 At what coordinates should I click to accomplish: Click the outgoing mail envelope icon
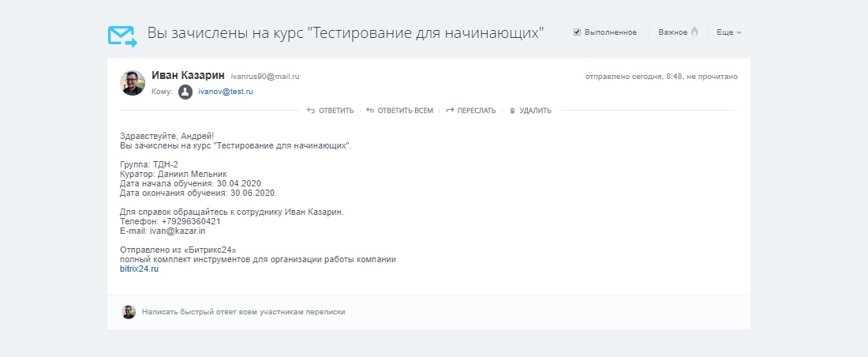click(122, 36)
